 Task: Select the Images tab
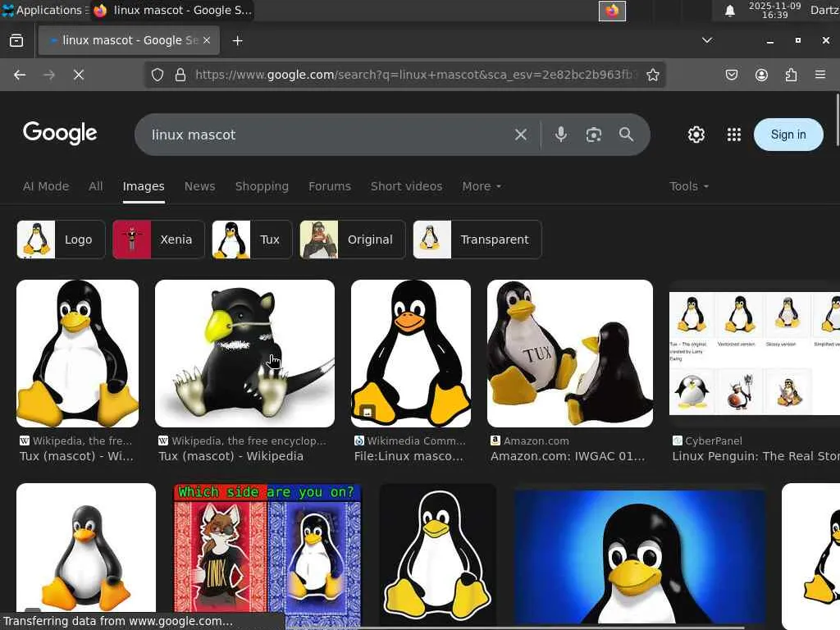[x=144, y=186]
